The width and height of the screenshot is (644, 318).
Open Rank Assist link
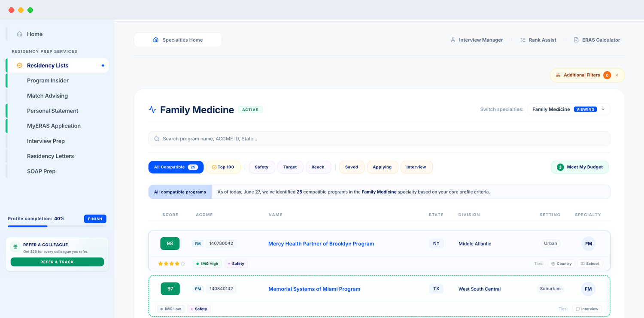pos(538,40)
